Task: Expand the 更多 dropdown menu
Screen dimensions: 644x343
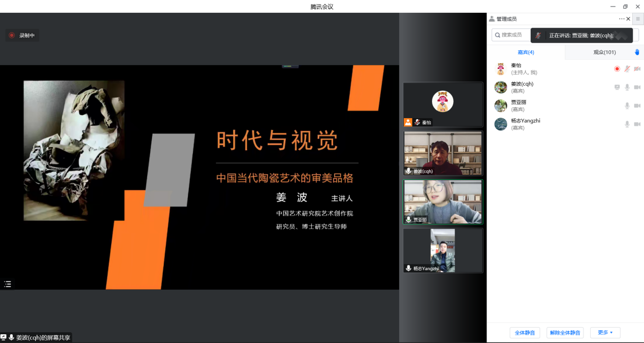Action: 605,333
